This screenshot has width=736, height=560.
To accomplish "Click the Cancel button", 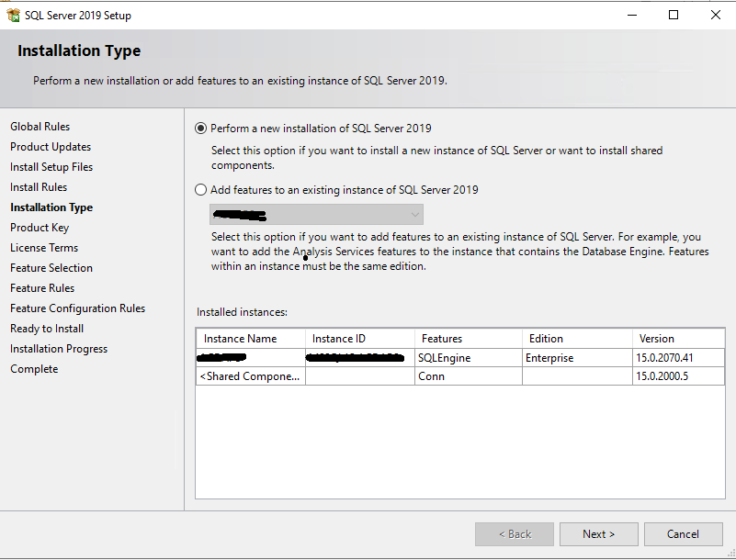I will point(683,534).
